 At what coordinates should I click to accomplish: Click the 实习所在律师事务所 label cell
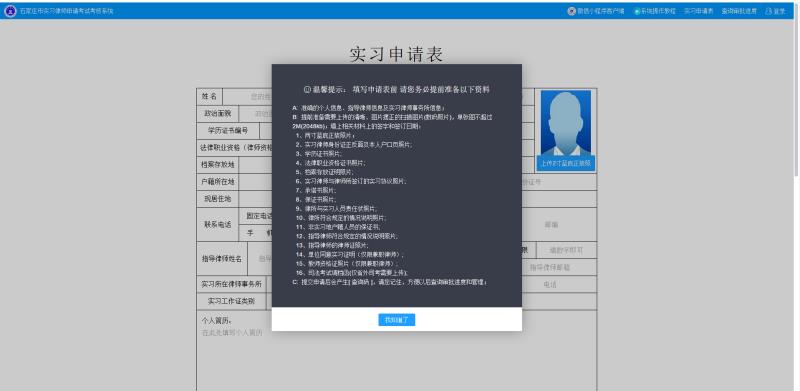232,284
